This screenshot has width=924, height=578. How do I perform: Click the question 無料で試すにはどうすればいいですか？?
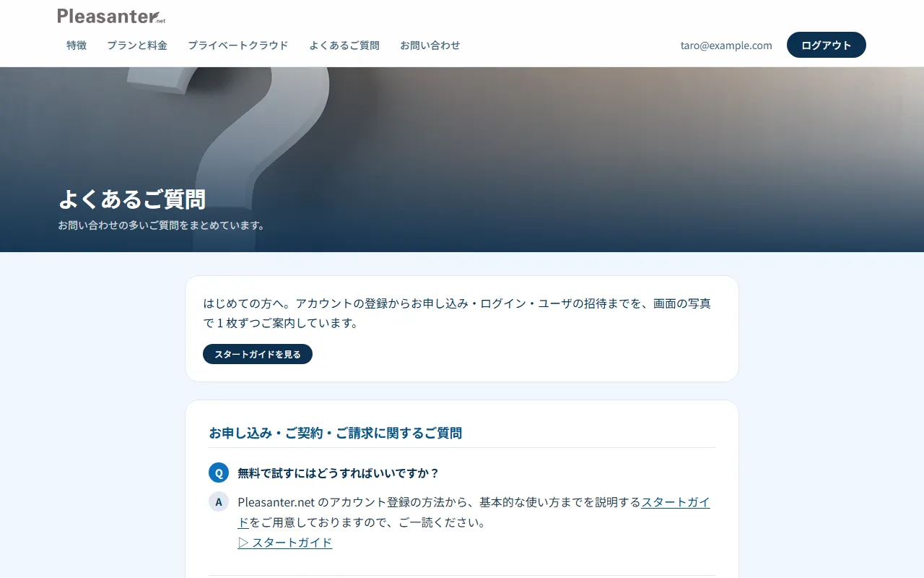point(339,473)
